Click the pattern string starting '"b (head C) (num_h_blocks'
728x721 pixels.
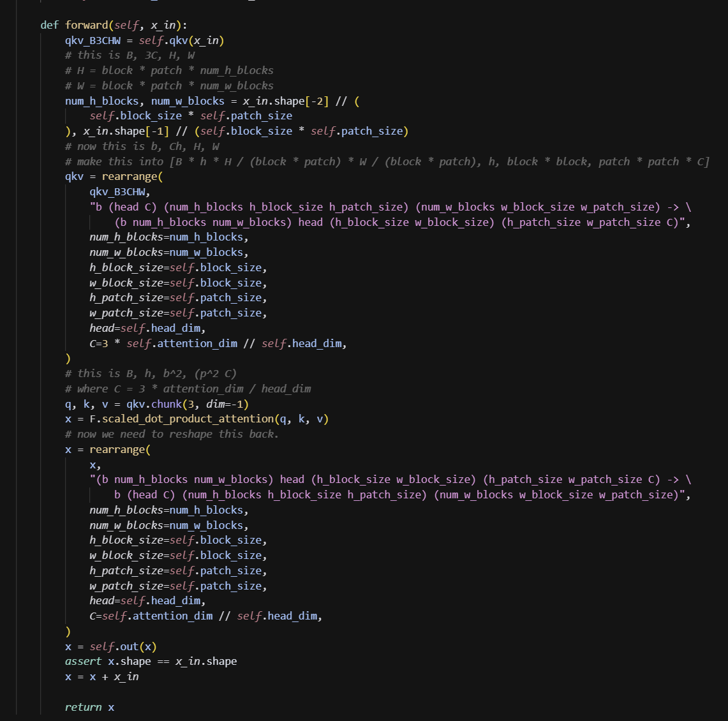pos(390,207)
